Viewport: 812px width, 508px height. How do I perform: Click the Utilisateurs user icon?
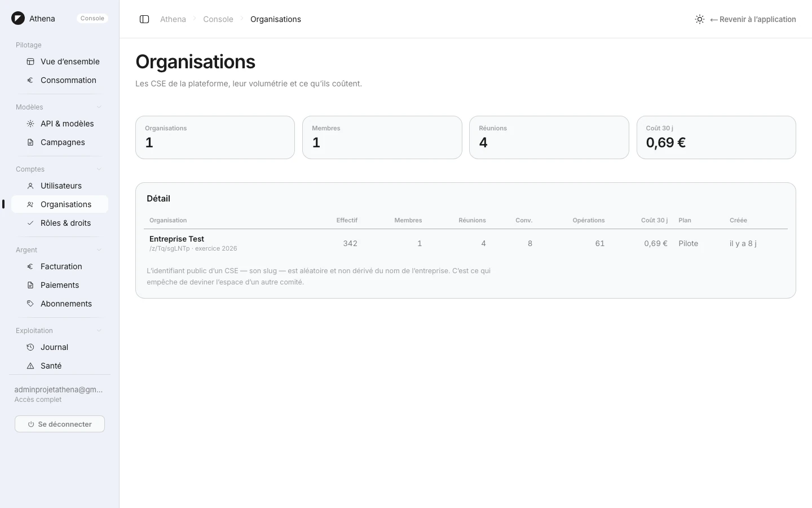(x=30, y=186)
